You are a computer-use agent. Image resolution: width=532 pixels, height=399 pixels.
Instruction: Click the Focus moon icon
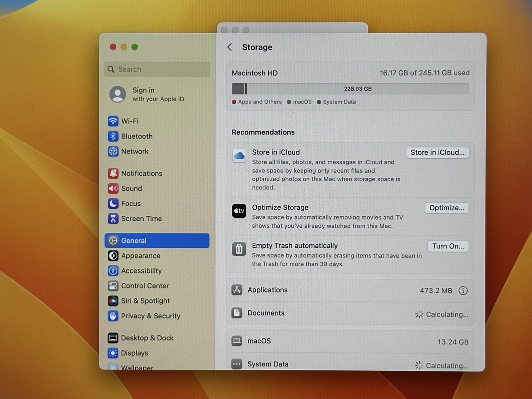(x=113, y=203)
